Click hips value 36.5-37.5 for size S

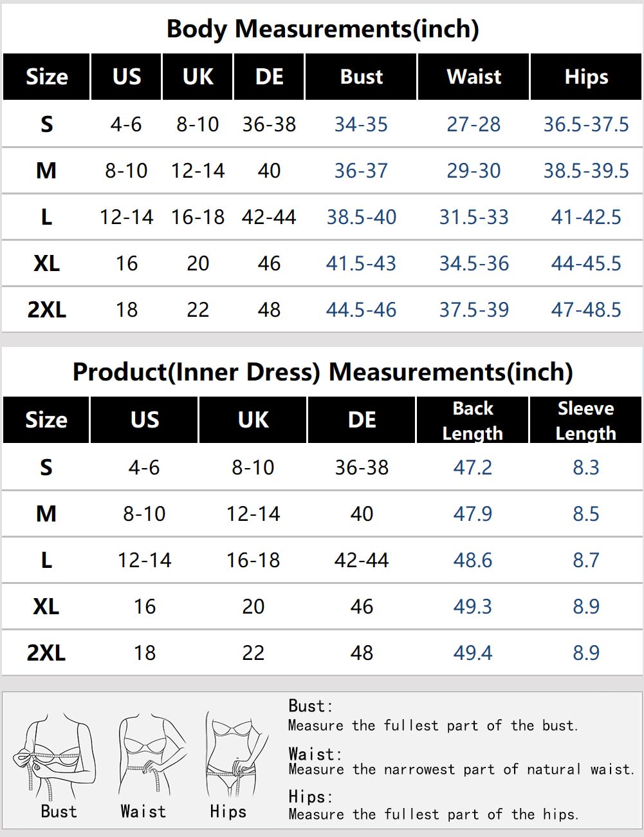click(586, 124)
